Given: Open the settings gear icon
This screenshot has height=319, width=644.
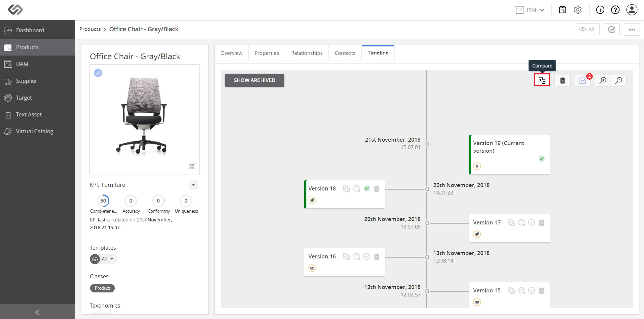Looking at the screenshot, I should [578, 10].
